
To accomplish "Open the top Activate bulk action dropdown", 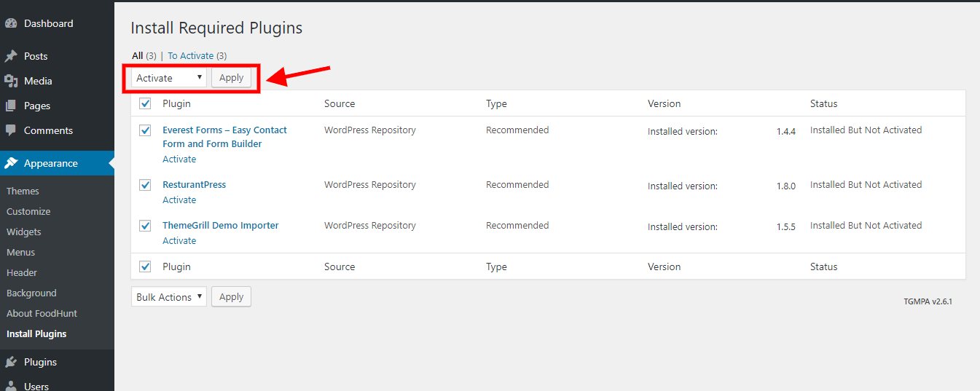I will coord(169,78).
